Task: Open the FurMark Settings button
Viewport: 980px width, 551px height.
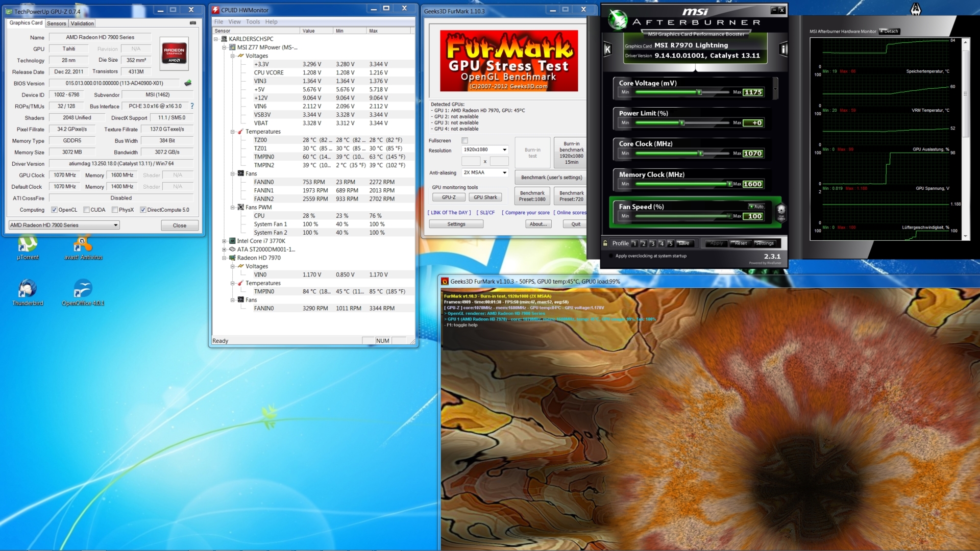Action: click(x=456, y=224)
